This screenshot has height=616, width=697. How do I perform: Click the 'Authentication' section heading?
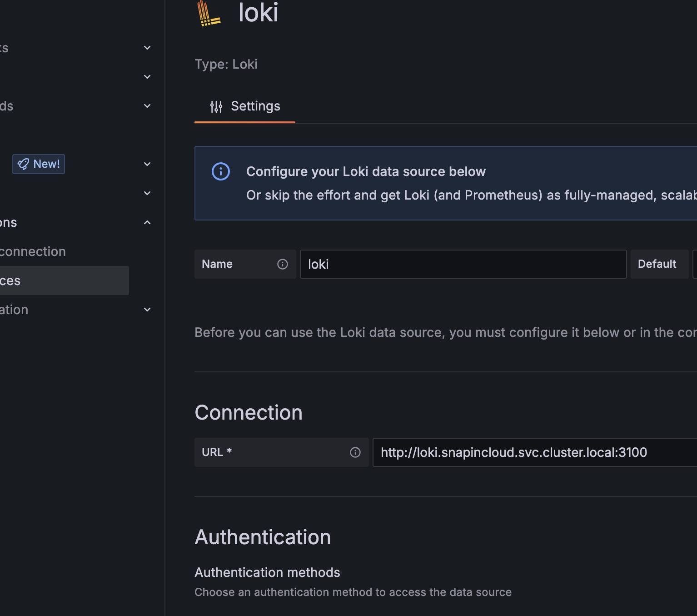point(263,537)
